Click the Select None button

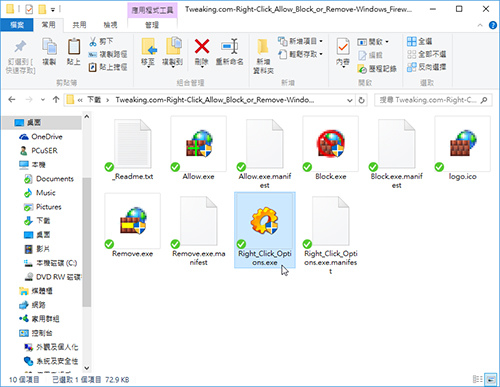click(x=426, y=54)
